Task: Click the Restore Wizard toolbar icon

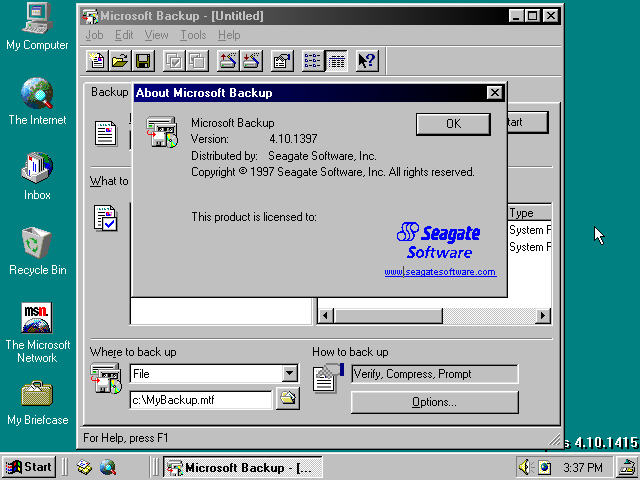Action: 251,61
